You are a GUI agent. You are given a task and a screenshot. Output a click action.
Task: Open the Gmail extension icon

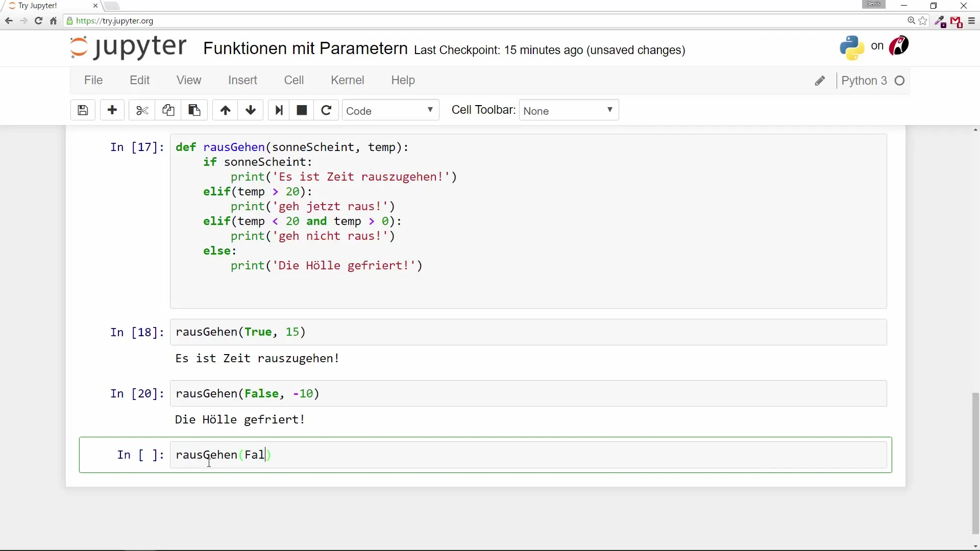coord(957,21)
